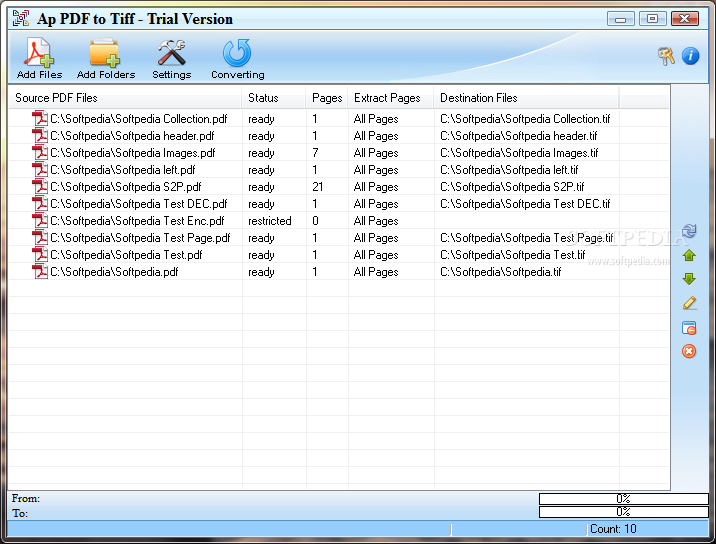Click 'Count: 10' in status bar
Image resolution: width=716 pixels, height=544 pixels.
click(x=613, y=528)
